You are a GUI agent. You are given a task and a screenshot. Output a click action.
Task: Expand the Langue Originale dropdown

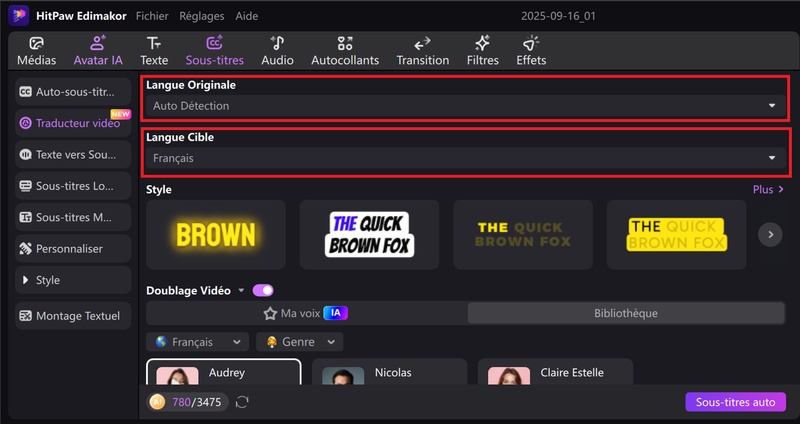point(465,105)
